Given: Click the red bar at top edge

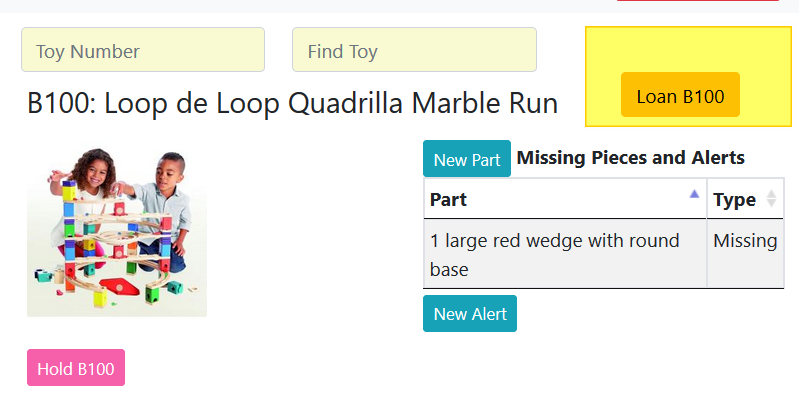Looking at the screenshot, I should tap(698, 1).
